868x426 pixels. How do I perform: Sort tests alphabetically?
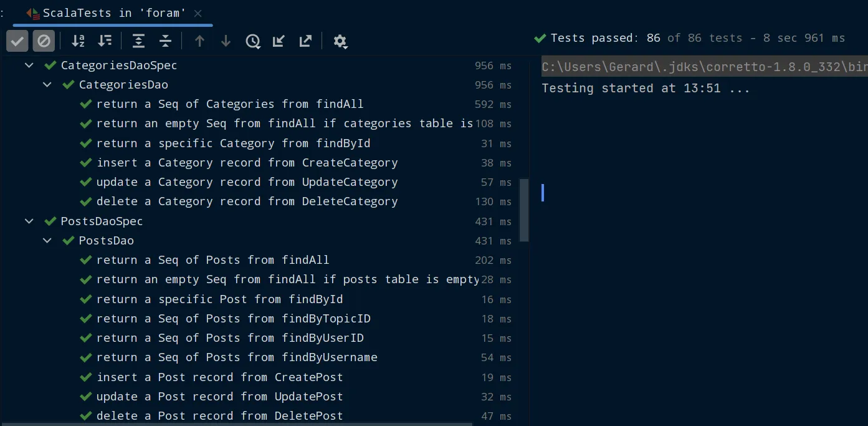click(78, 41)
